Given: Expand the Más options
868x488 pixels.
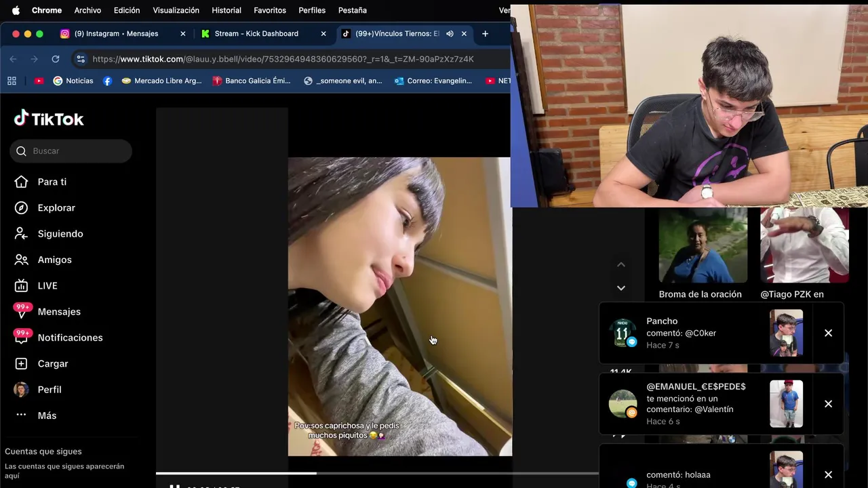Looking at the screenshot, I should point(35,415).
